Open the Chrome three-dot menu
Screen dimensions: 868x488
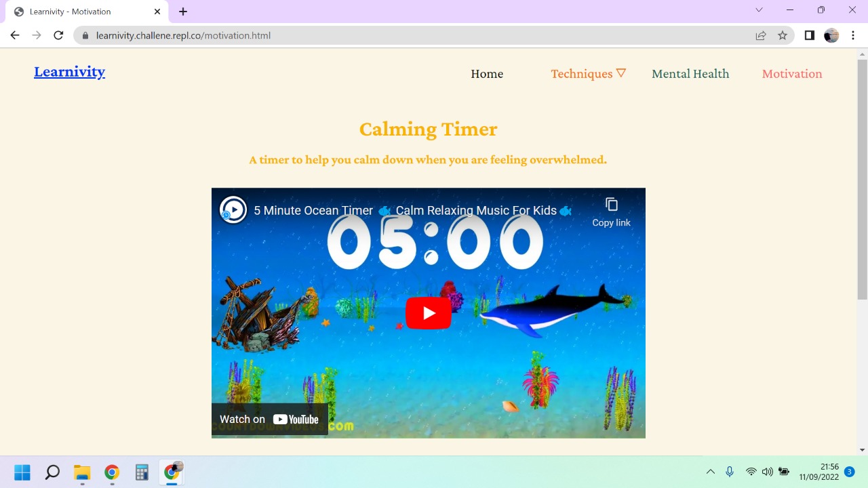[853, 35]
